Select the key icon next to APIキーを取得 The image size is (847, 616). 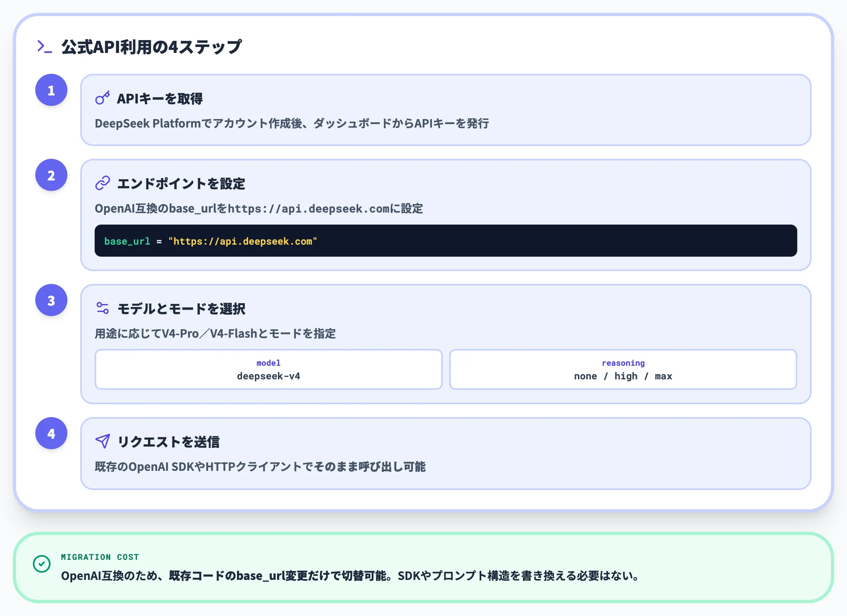coord(103,98)
